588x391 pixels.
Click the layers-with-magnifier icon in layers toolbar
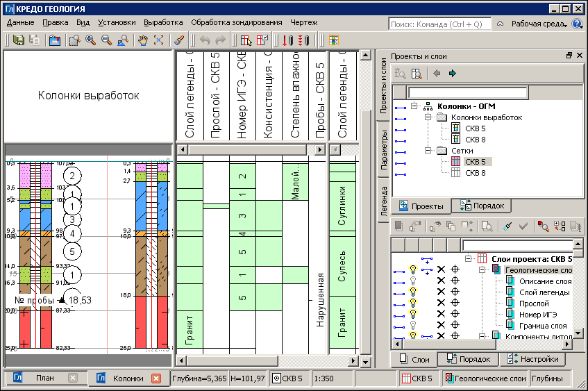click(487, 226)
